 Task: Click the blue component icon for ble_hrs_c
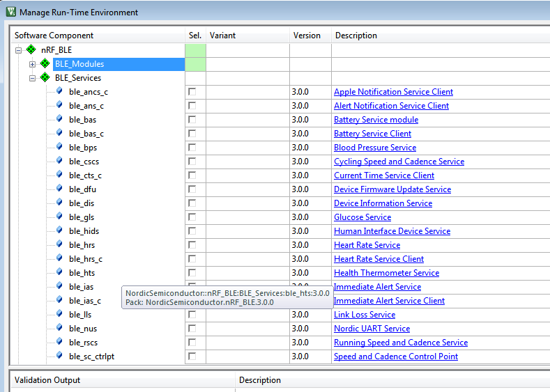(x=59, y=258)
